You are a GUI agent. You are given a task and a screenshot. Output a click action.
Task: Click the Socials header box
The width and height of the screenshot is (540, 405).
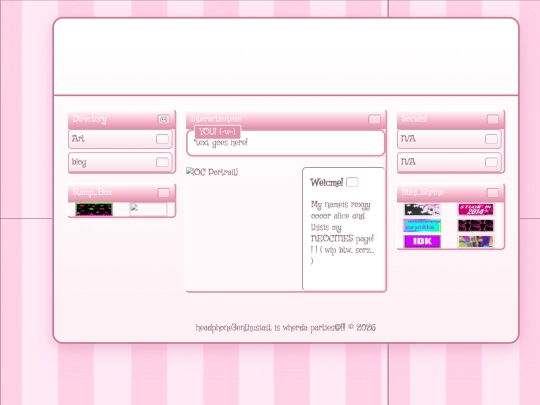pos(492,119)
